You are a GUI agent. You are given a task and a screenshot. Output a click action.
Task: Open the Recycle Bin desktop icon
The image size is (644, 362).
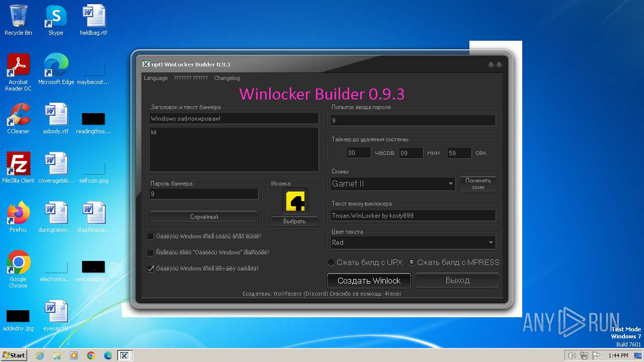coord(18,20)
